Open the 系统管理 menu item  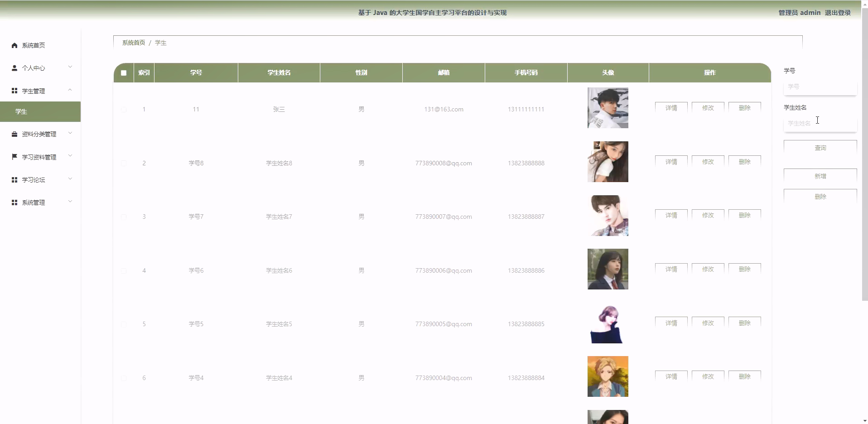coord(40,202)
